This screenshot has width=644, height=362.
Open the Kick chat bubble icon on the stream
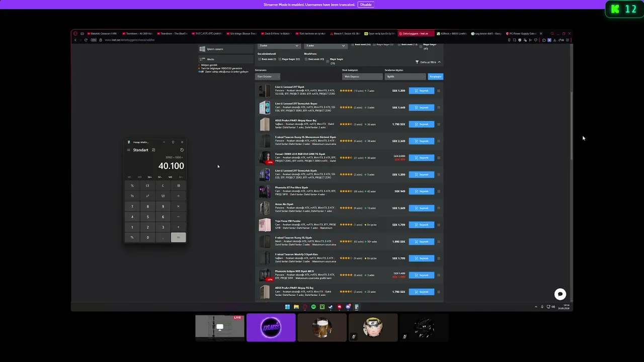click(x=560, y=294)
